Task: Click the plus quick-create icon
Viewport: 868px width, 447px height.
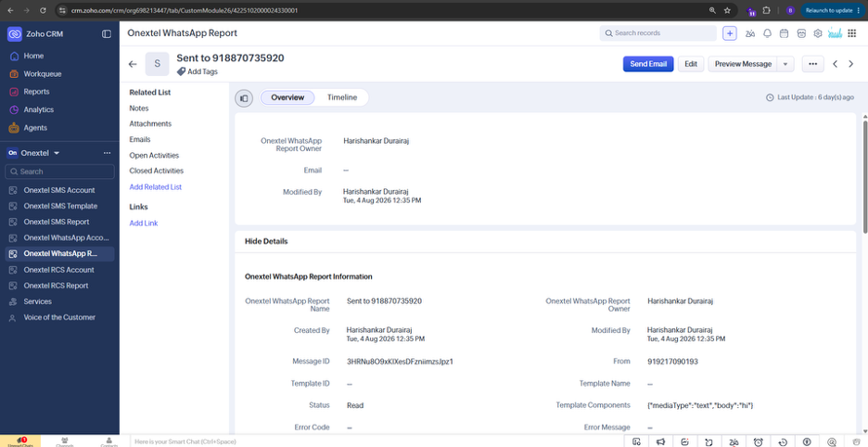Action: click(730, 33)
